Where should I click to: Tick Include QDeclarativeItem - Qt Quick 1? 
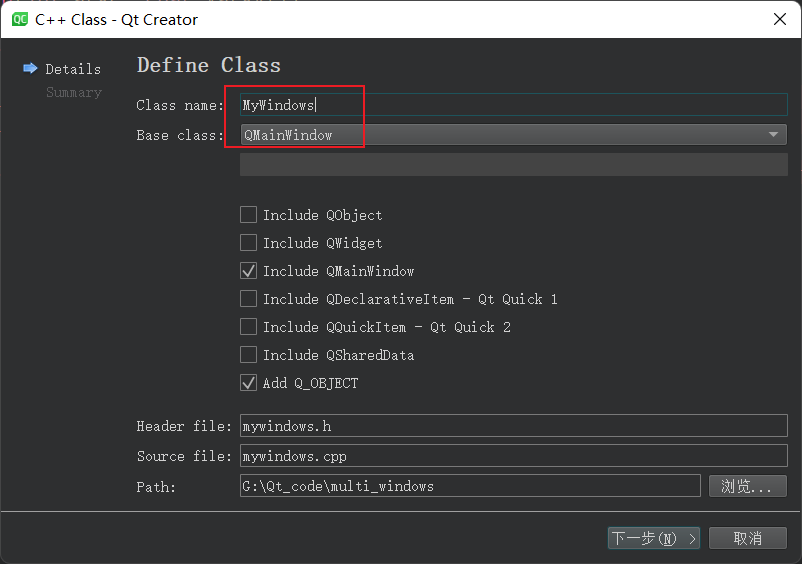(x=249, y=299)
